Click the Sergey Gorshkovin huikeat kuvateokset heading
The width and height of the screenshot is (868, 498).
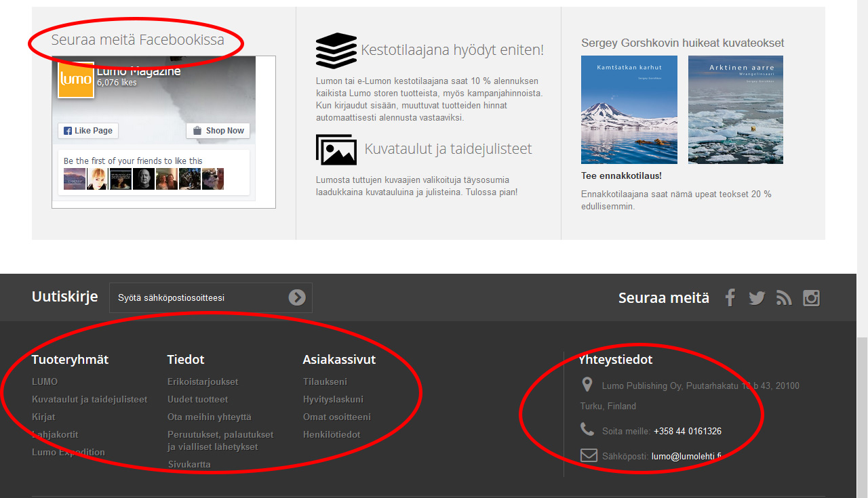[x=683, y=43]
